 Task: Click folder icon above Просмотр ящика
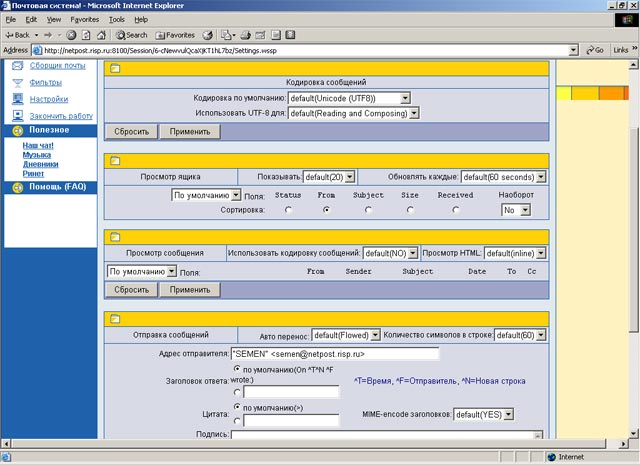[x=115, y=160]
